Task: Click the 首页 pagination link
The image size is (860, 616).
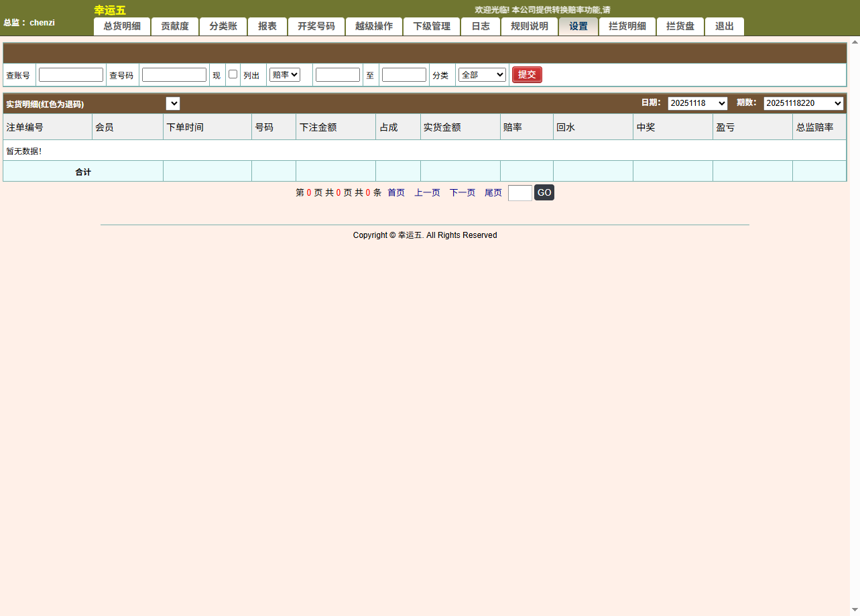Action: (395, 192)
